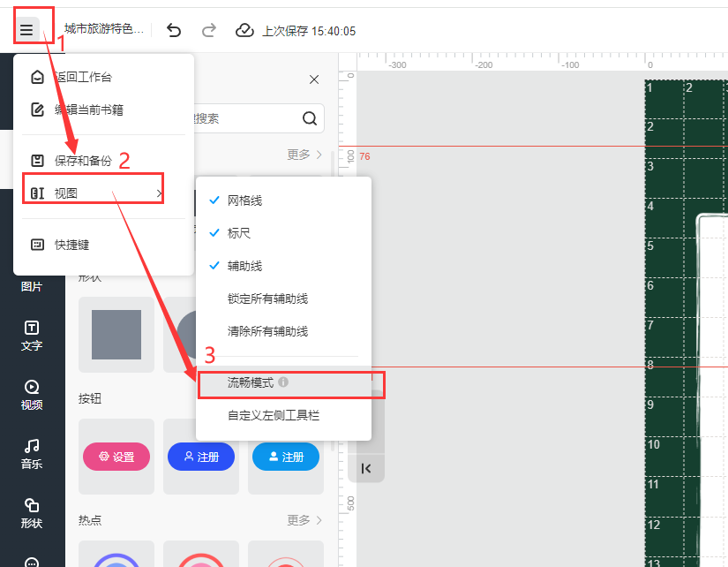Screen dimensions: 728x567
Task: Click the undo arrow icon
Action: (x=174, y=31)
